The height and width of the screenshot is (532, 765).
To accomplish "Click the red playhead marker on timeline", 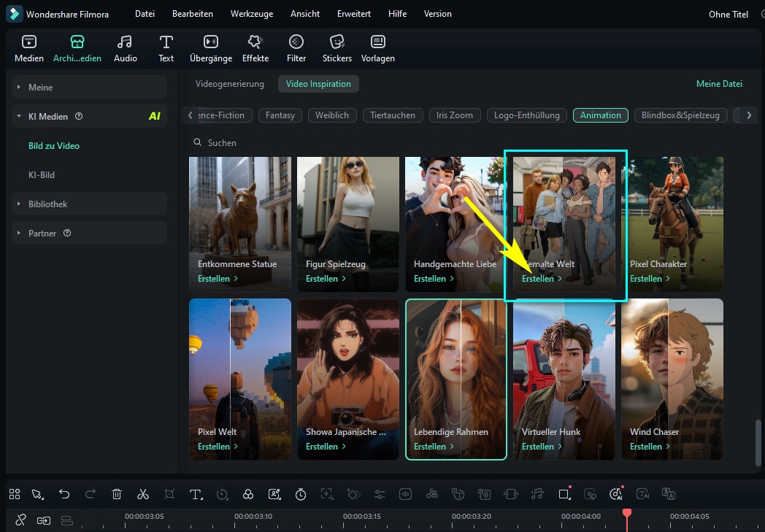I will (x=627, y=512).
